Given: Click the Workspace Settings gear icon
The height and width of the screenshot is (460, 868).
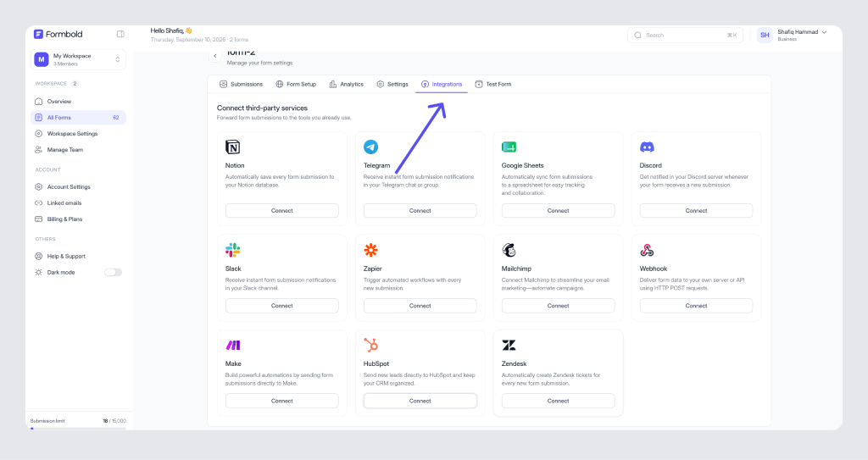Looking at the screenshot, I should 39,133.
